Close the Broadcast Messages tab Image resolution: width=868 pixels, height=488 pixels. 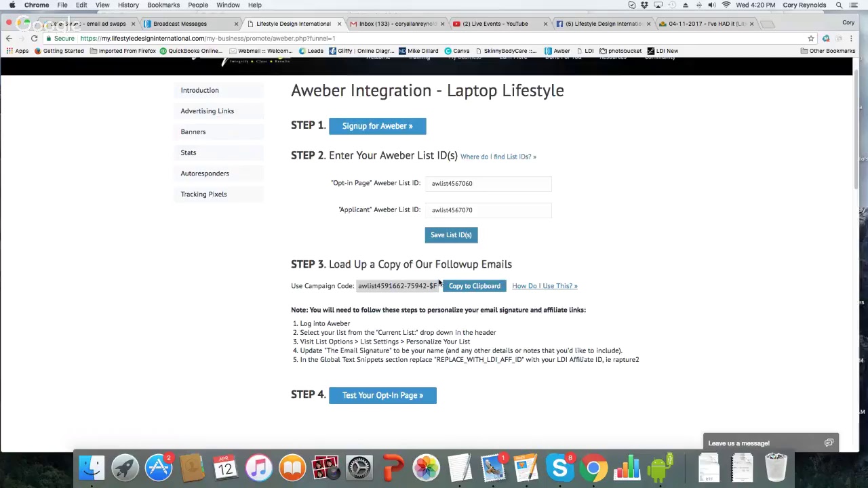tap(236, 24)
